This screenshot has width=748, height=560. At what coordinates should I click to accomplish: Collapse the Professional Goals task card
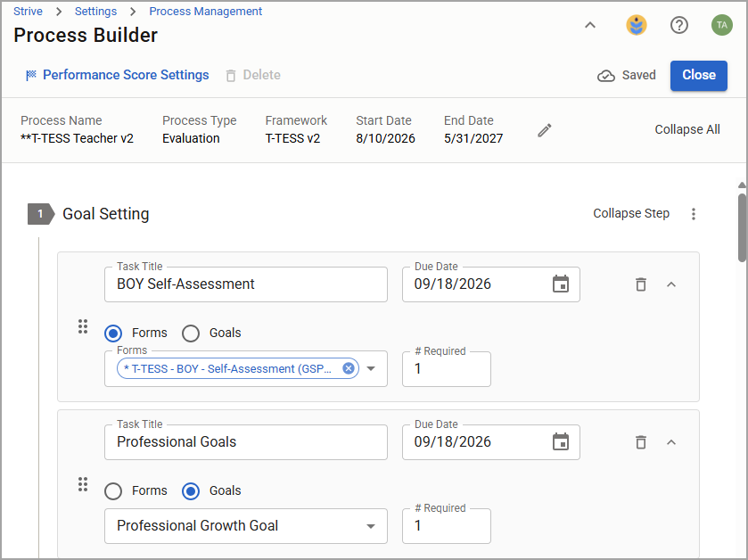671,442
